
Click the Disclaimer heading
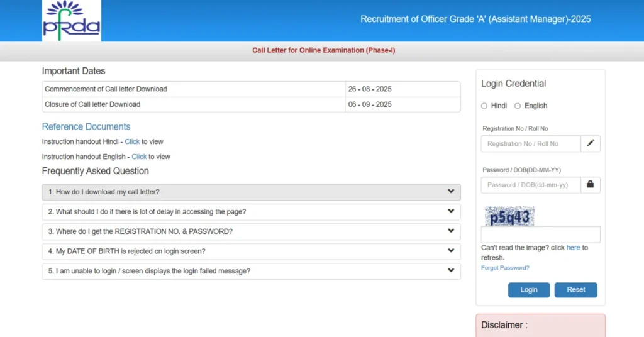pyautogui.click(x=504, y=324)
